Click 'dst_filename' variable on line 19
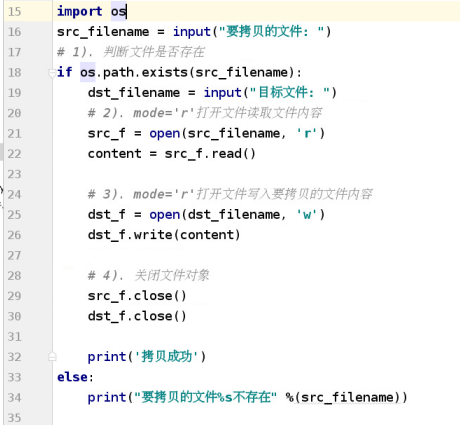This screenshot has height=425, width=460. coord(134,93)
